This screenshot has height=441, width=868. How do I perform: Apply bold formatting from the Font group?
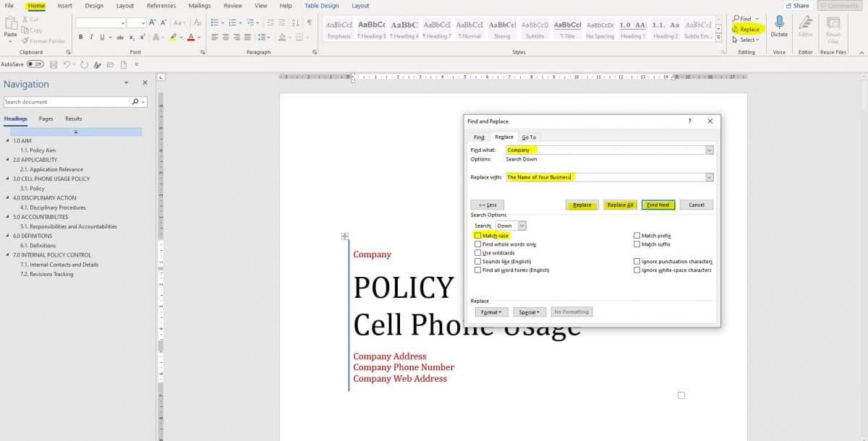point(80,37)
